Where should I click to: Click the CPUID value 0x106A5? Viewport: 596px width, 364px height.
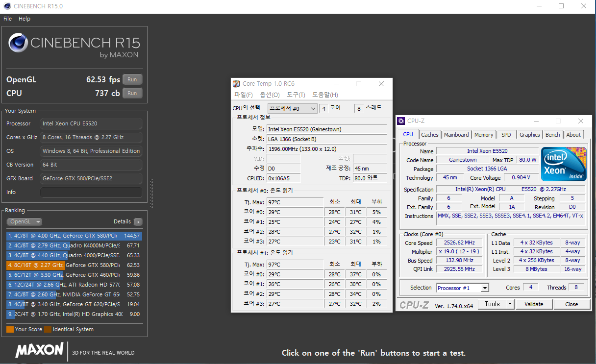[284, 178]
